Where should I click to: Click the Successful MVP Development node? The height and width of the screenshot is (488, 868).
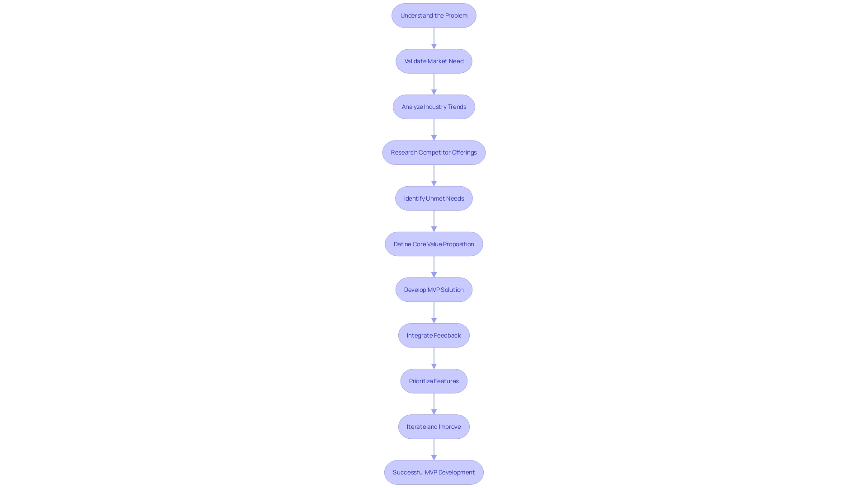coord(434,472)
